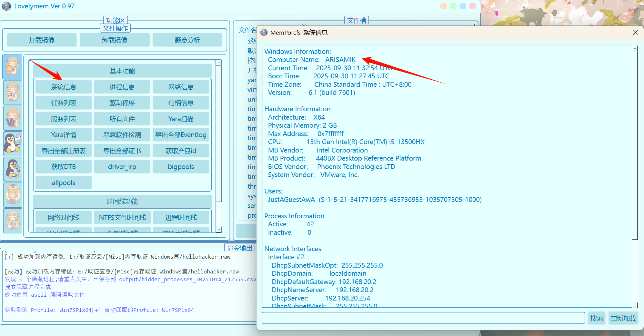Click the orange circle in title bar
Screen dimensions: 644x336
443,6
